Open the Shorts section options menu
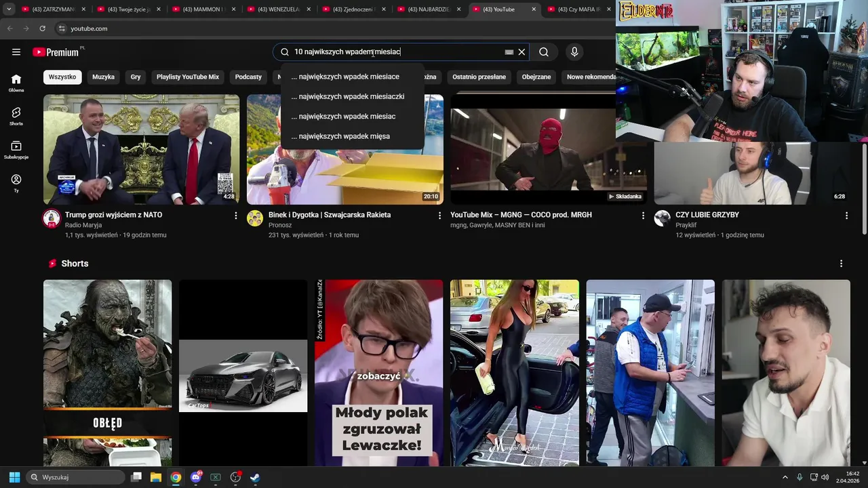The height and width of the screenshot is (488, 868). pos(841,264)
